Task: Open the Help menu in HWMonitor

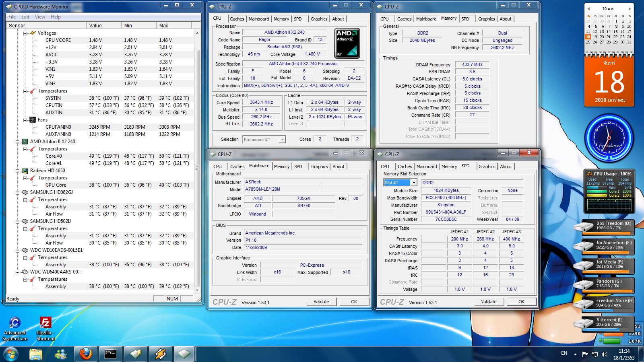Action: (56, 17)
